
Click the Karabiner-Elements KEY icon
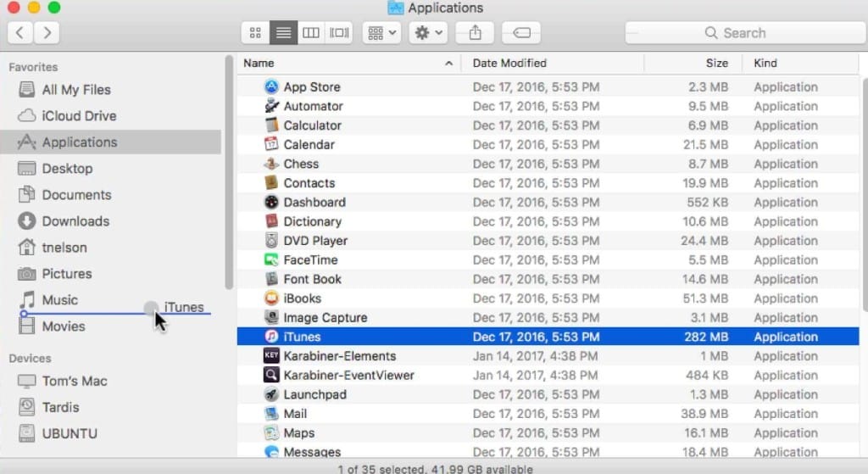271,356
